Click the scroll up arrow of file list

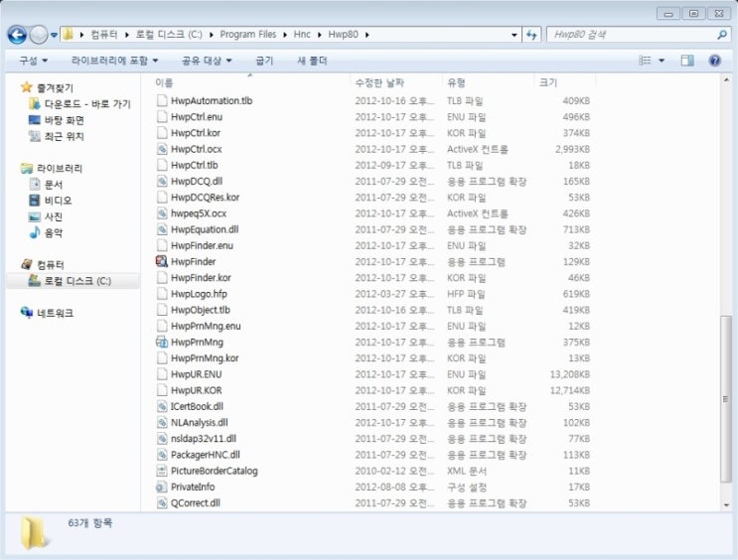click(726, 80)
